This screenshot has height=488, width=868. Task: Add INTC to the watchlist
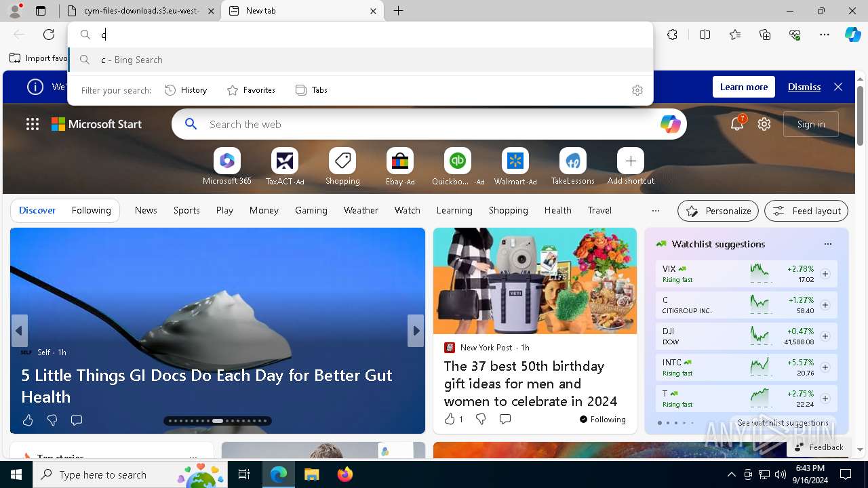pyautogui.click(x=825, y=367)
